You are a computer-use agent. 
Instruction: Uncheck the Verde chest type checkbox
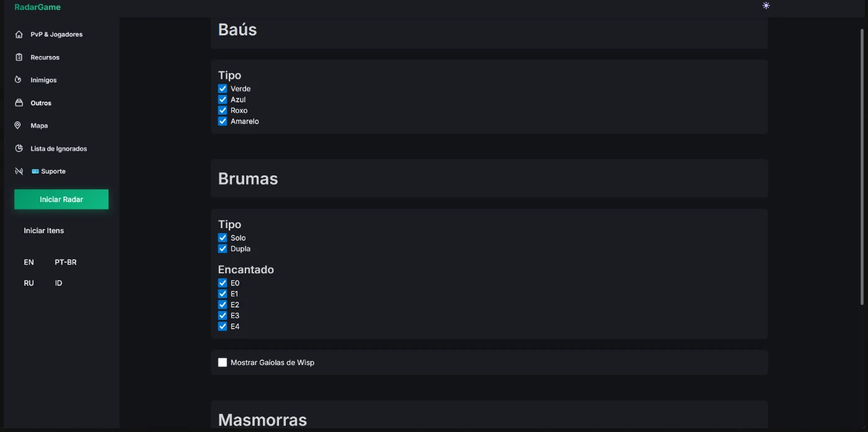click(223, 89)
